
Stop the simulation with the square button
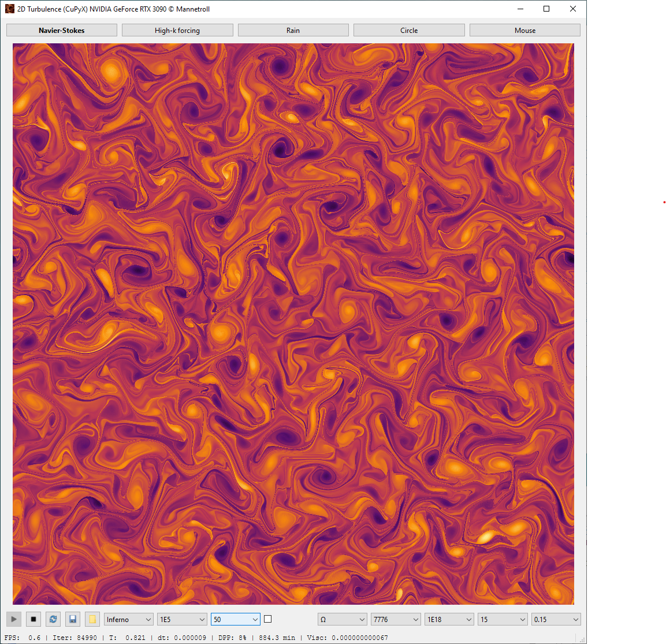coord(33,619)
